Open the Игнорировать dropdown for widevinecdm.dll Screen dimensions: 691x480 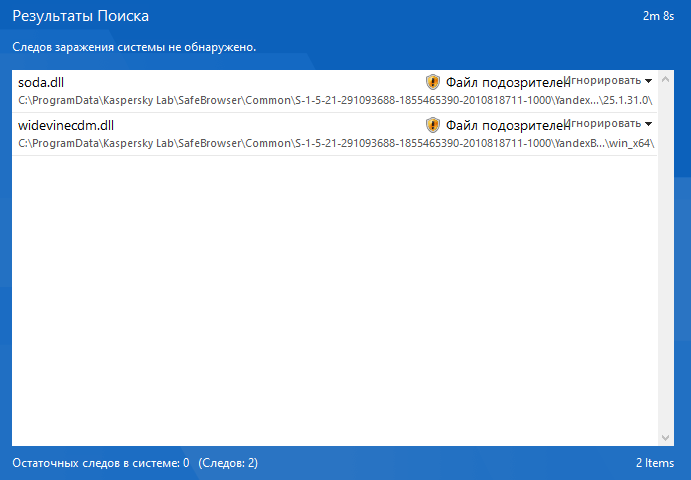coord(608,124)
